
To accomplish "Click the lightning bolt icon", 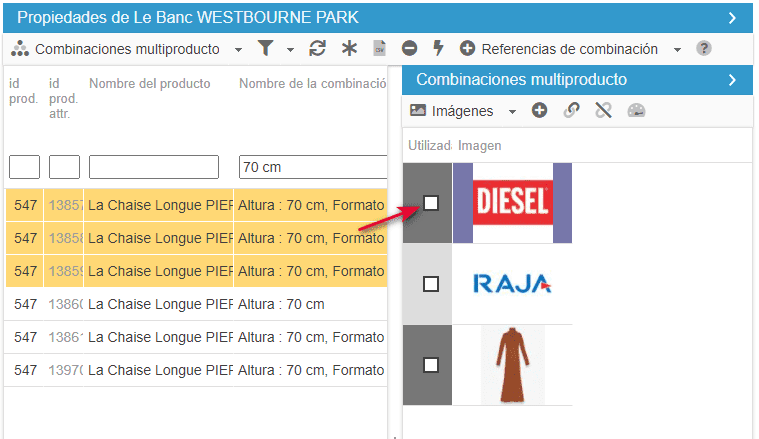I will pos(438,49).
